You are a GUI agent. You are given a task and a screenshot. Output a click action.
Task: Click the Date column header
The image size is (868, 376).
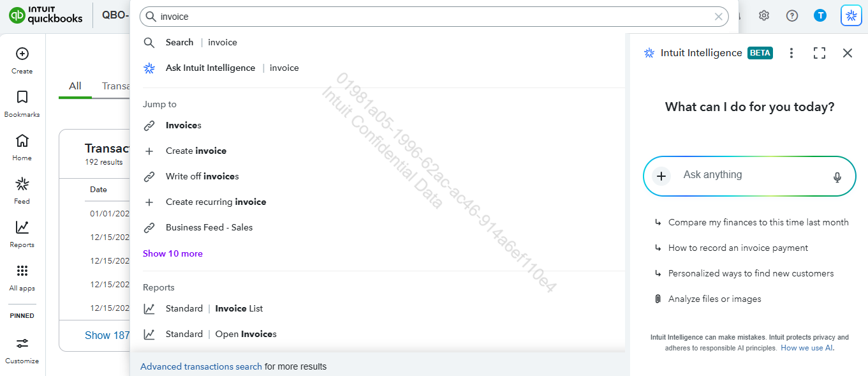99,190
